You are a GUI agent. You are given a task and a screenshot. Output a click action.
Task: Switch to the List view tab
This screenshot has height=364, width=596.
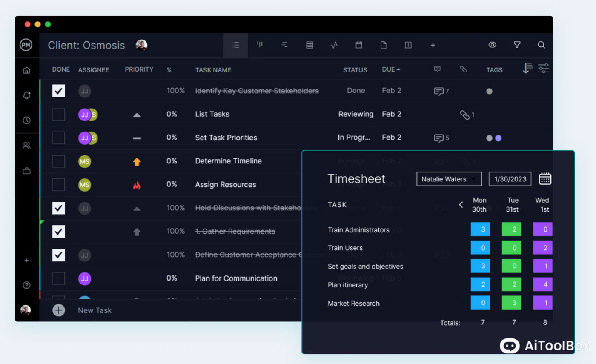coord(235,45)
